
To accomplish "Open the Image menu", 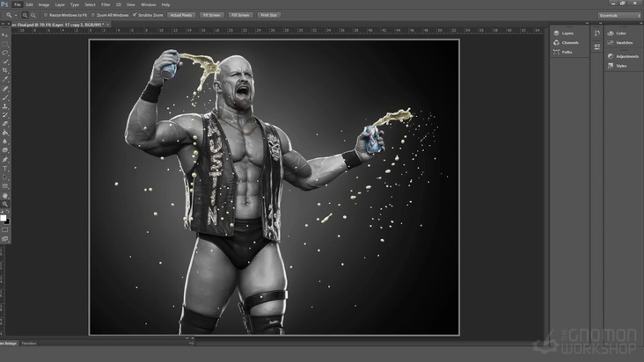I will click(x=43, y=4).
